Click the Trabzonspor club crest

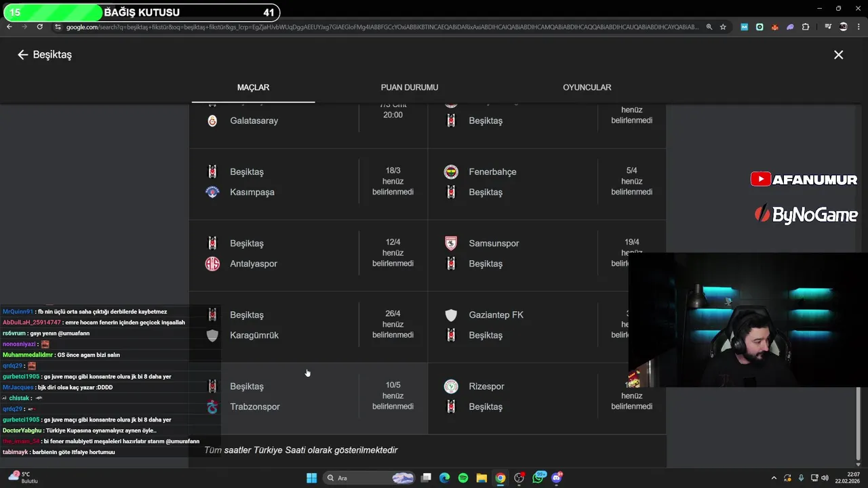pos(212,407)
